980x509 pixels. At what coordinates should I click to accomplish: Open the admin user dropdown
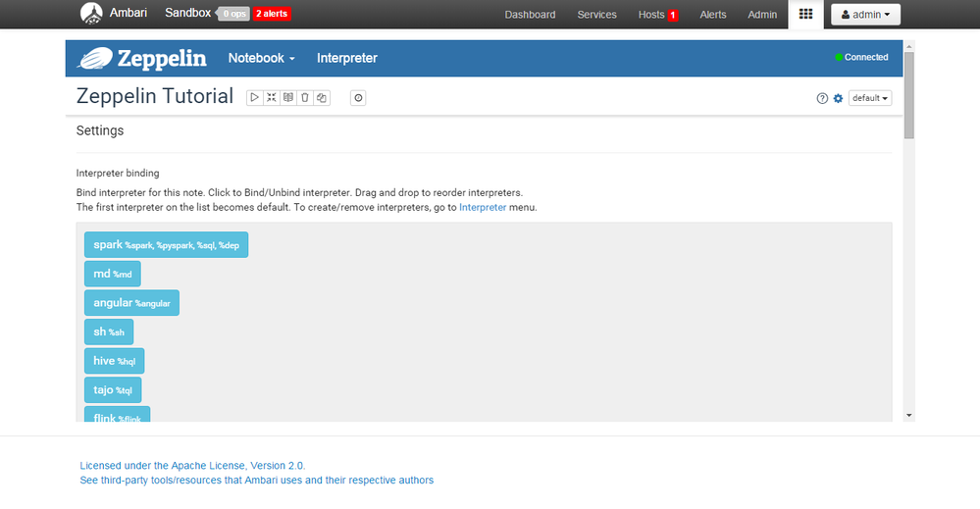point(865,15)
